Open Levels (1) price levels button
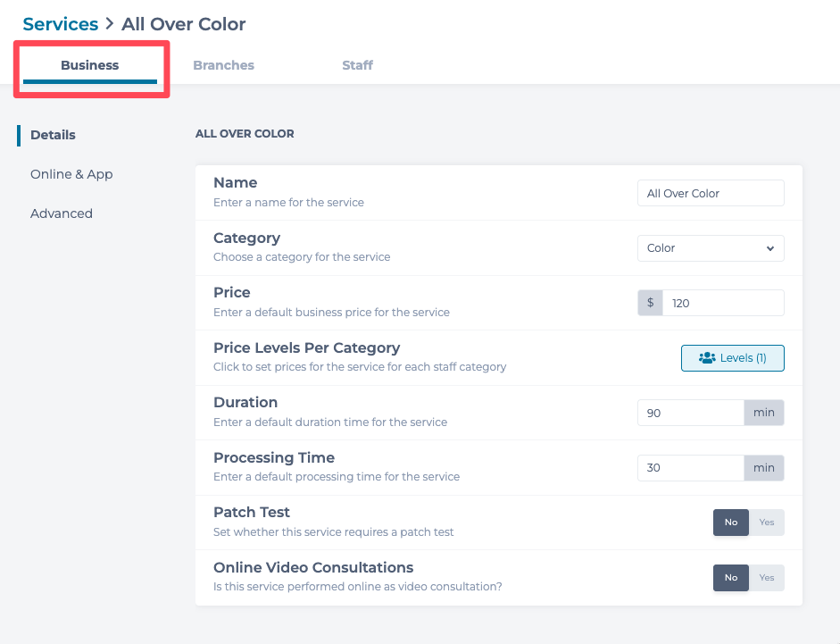Viewport: 840px width, 644px height. tap(733, 358)
